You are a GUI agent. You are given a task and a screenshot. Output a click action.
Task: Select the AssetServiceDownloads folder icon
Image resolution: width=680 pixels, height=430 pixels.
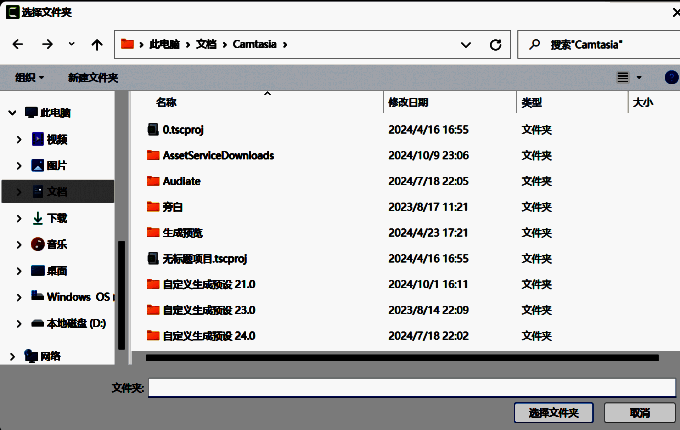(x=153, y=155)
